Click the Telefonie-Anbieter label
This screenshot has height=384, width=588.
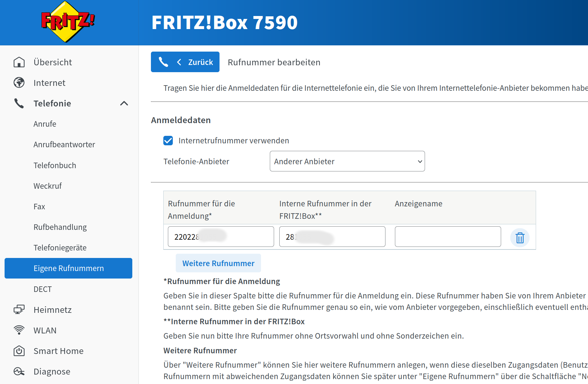coord(196,161)
